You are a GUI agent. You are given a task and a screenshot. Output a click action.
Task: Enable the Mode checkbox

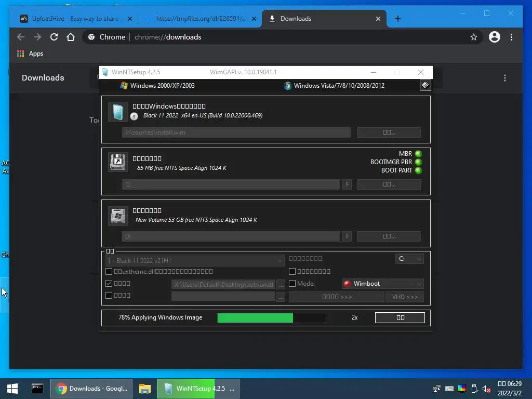(292, 283)
